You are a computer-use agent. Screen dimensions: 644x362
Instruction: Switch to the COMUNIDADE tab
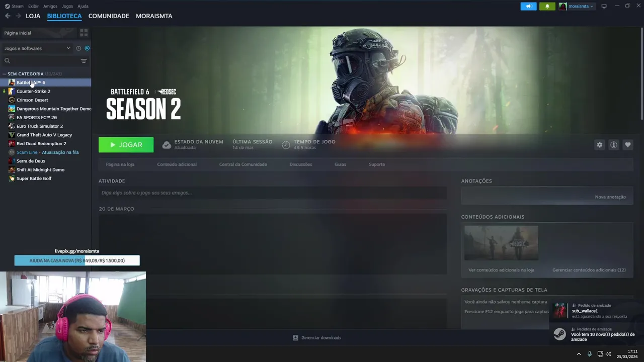coord(109,16)
